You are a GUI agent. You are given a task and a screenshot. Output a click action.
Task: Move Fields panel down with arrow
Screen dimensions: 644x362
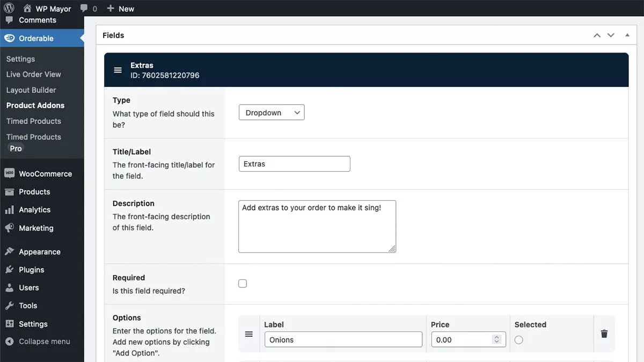(611, 35)
